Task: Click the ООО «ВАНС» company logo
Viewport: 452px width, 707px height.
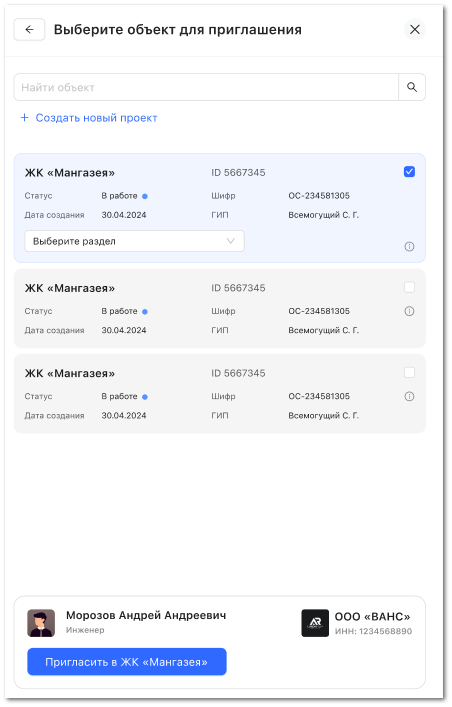Action: click(x=315, y=623)
